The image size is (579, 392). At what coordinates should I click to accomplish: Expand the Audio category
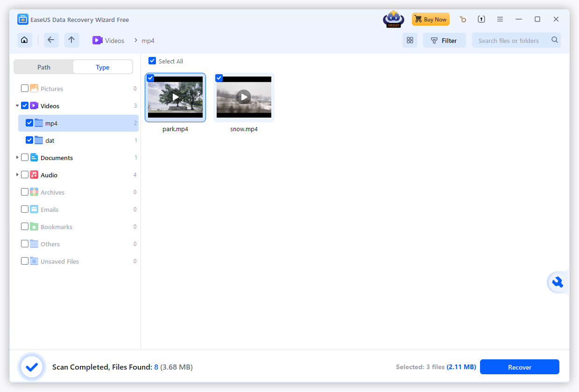click(x=17, y=175)
